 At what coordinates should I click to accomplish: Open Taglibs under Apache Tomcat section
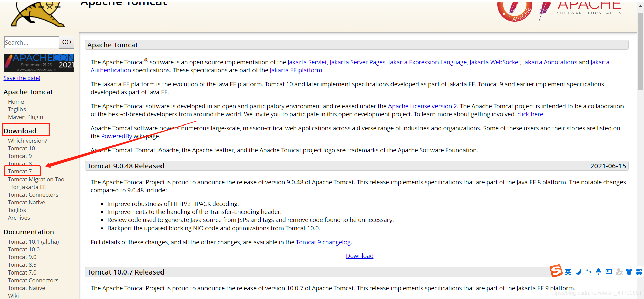coord(17,109)
